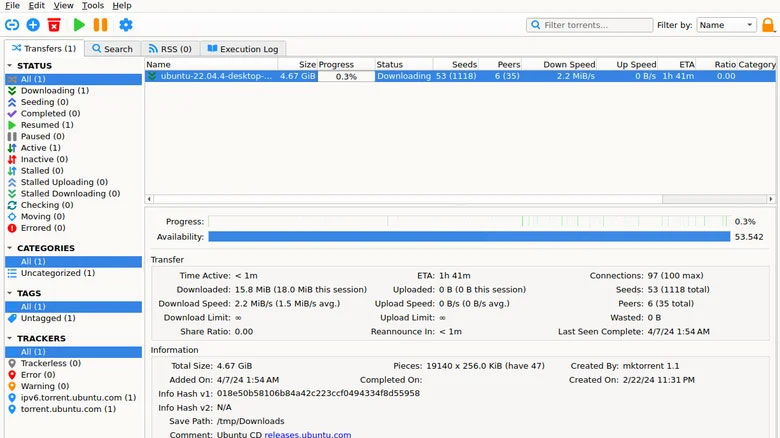
Task: Select All (1) under STATUS
Action: [x=73, y=79]
